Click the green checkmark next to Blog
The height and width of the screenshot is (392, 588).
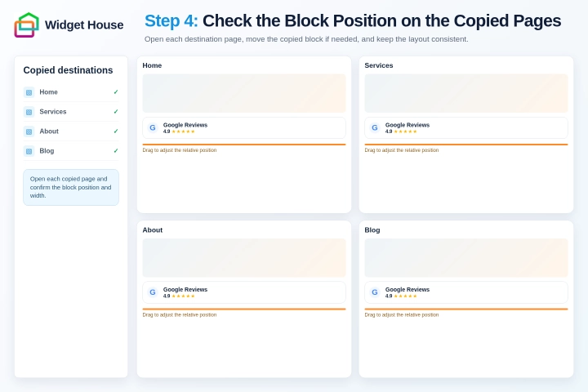click(x=116, y=151)
